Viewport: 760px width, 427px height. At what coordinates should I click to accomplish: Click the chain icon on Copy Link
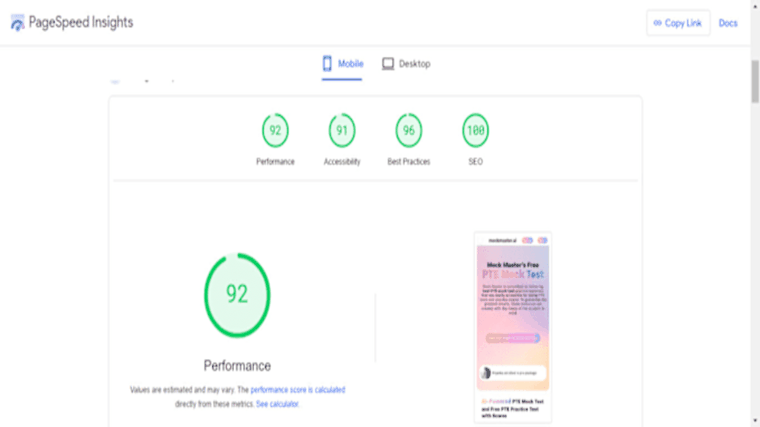click(657, 23)
